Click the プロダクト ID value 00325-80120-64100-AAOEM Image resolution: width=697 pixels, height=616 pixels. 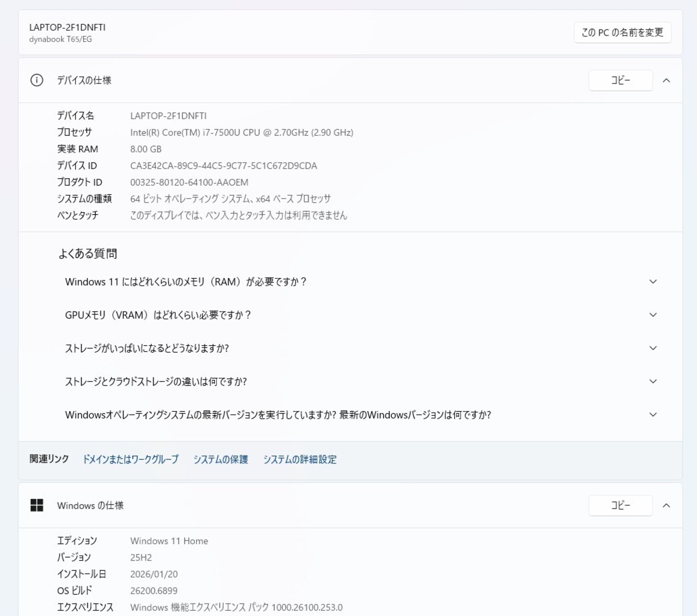[189, 182]
